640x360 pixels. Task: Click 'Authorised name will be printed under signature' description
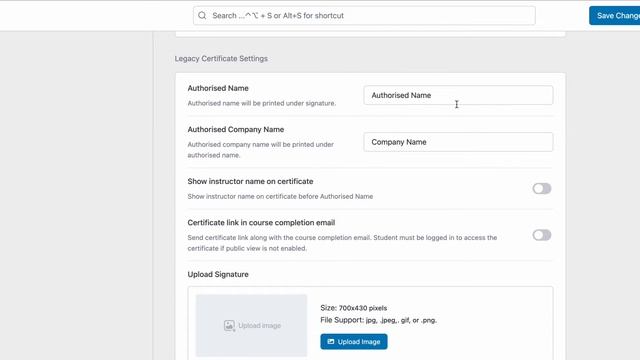(262, 103)
